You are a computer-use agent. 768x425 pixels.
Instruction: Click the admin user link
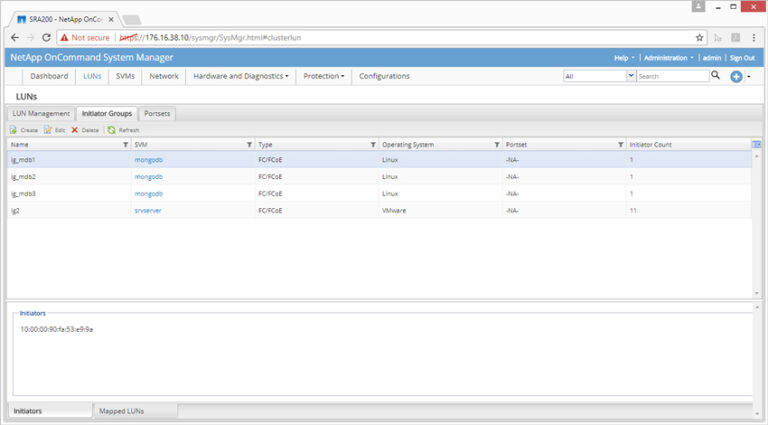(712, 58)
